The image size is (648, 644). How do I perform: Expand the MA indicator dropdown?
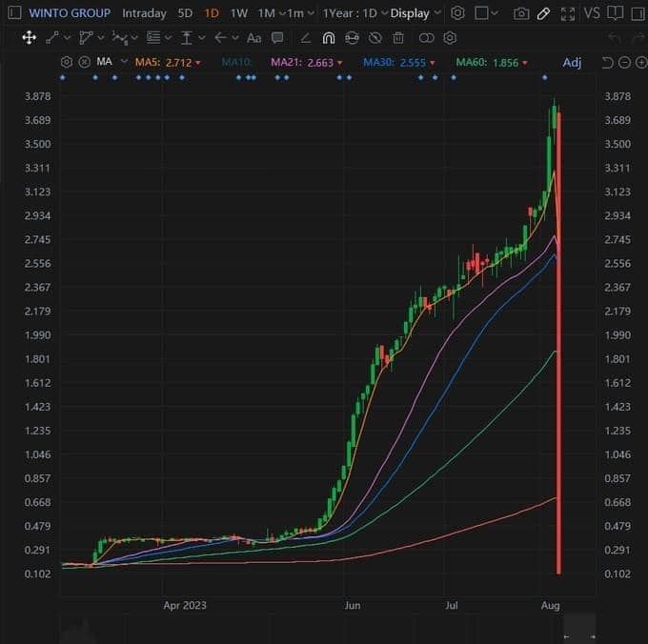point(124,62)
